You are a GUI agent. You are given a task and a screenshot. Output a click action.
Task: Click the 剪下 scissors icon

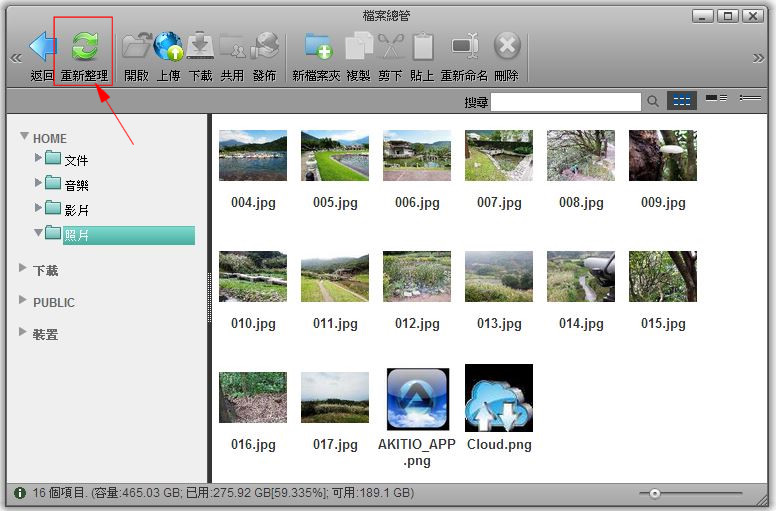(x=390, y=46)
